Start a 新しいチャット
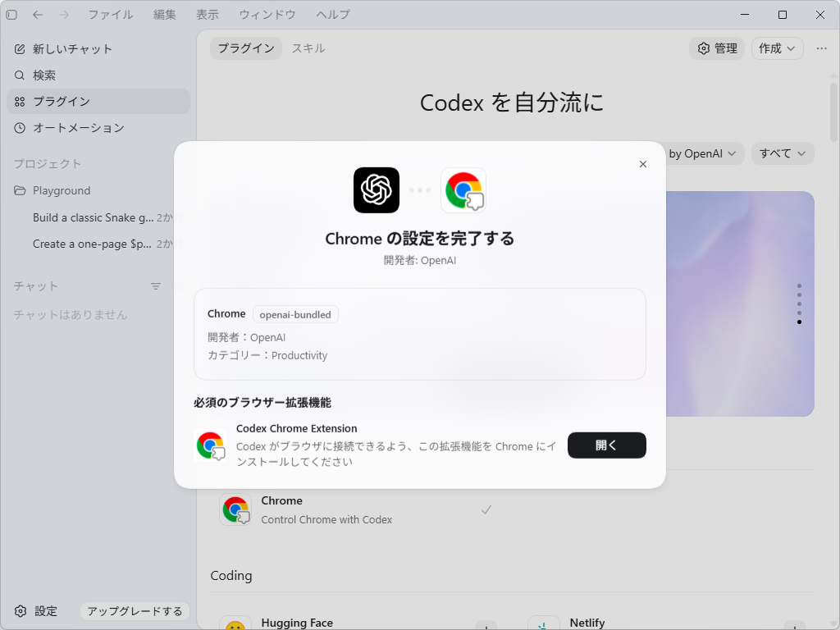 (98, 48)
